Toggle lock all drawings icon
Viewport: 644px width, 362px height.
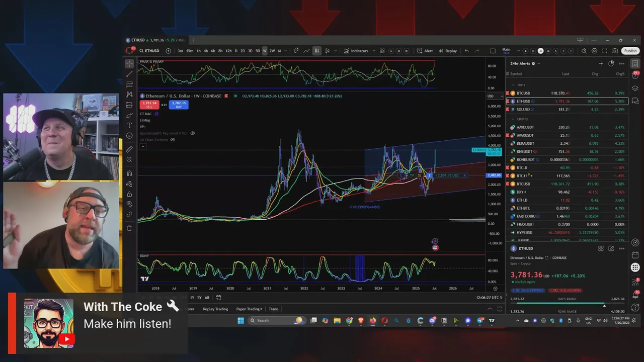click(129, 194)
